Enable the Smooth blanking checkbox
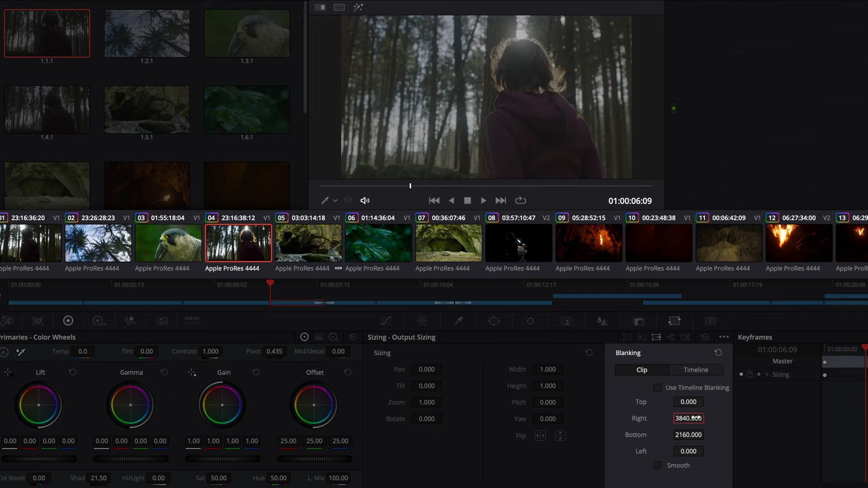The image size is (868, 488). (x=657, y=465)
